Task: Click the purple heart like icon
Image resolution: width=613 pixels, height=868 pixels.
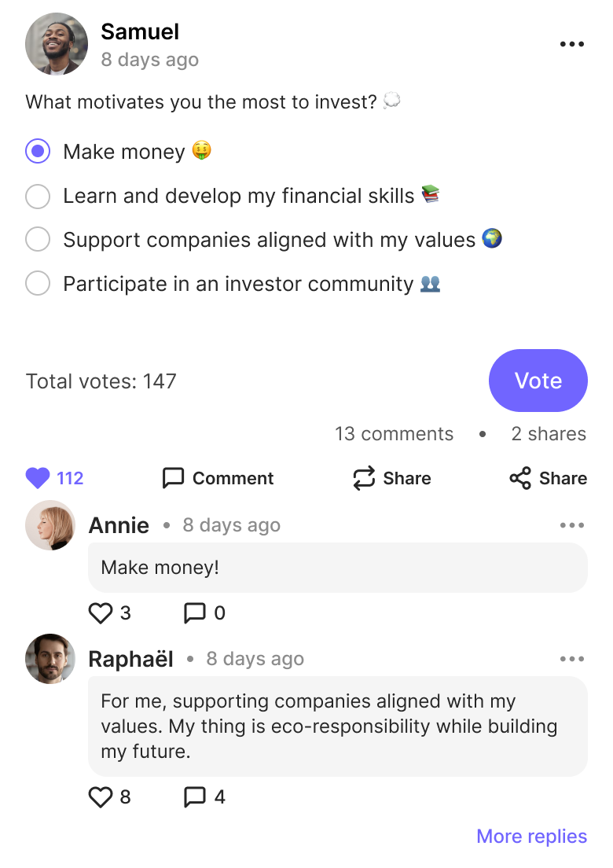Action: pyautogui.click(x=38, y=478)
